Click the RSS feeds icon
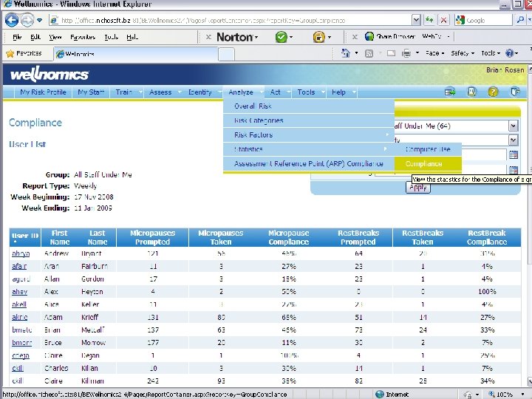532x399 pixels. (x=369, y=53)
